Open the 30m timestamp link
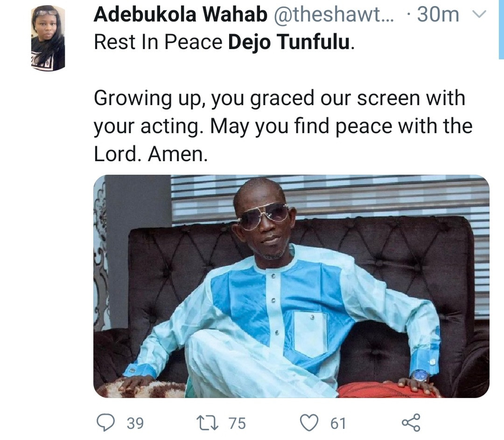Viewport: 504px width, 440px height. tap(438, 15)
